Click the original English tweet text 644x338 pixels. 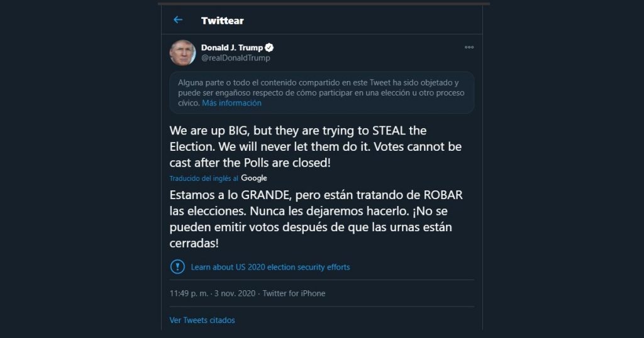tap(314, 146)
